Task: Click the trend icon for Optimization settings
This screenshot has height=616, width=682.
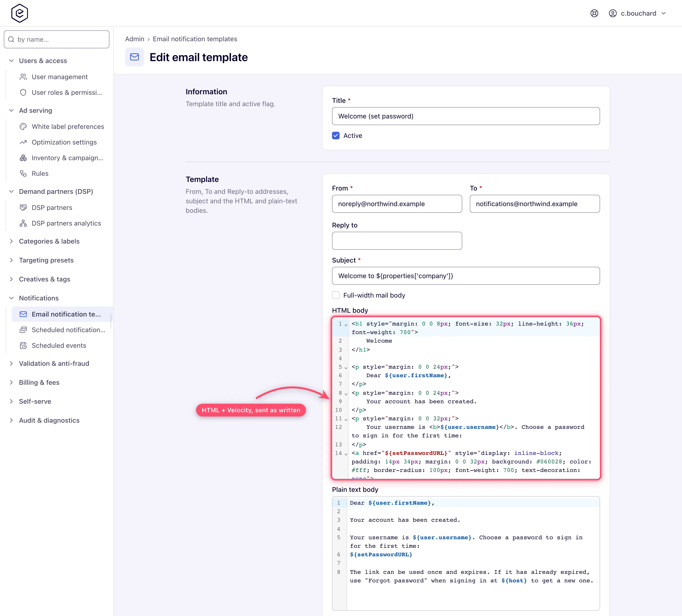Action: (x=23, y=142)
